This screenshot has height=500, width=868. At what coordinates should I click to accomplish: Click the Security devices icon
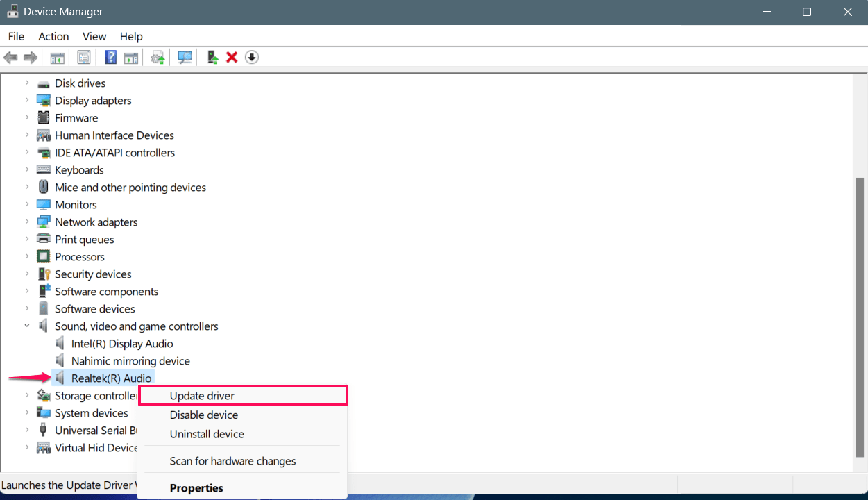(44, 274)
